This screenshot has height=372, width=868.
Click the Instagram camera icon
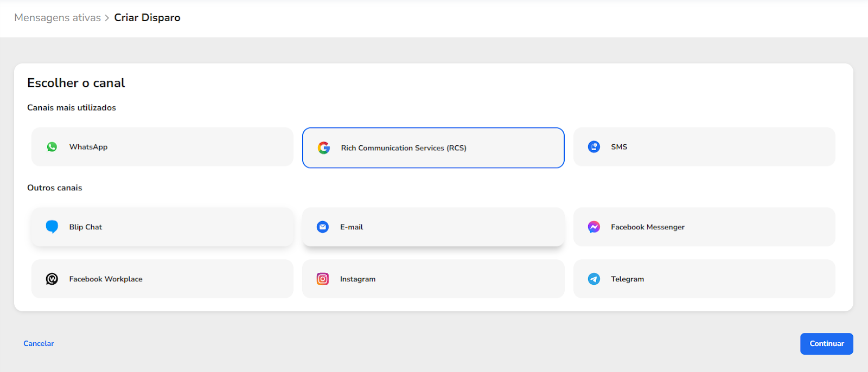click(323, 279)
